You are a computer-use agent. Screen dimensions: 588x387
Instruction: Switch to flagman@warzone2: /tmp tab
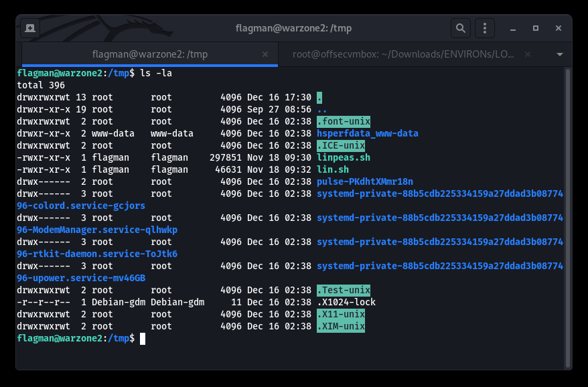pos(149,54)
